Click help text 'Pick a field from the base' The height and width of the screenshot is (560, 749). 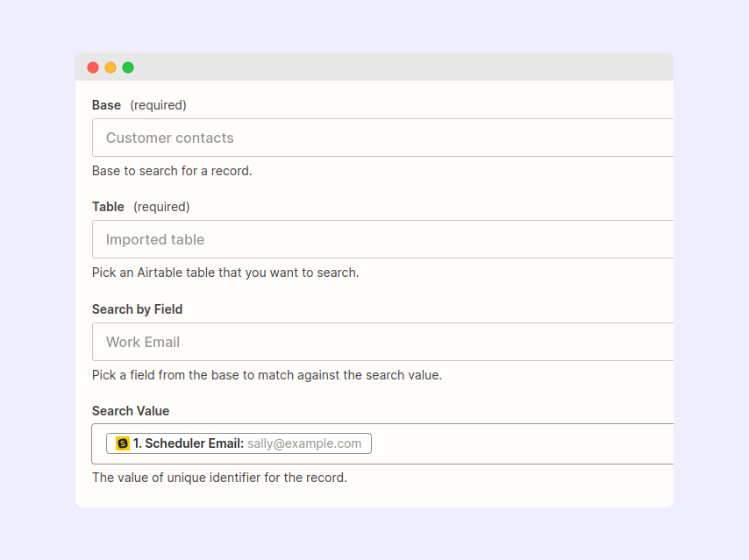[x=165, y=375]
